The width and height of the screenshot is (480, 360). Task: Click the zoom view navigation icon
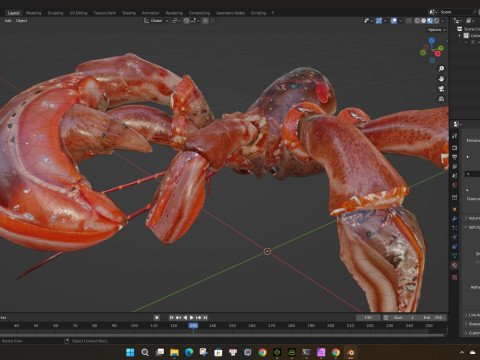tap(441, 69)
